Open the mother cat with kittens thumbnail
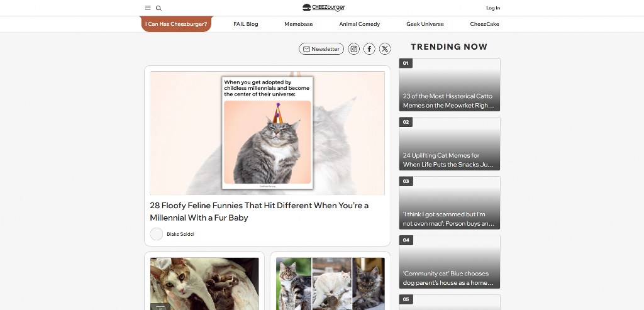644x310 pixels. 204,284
